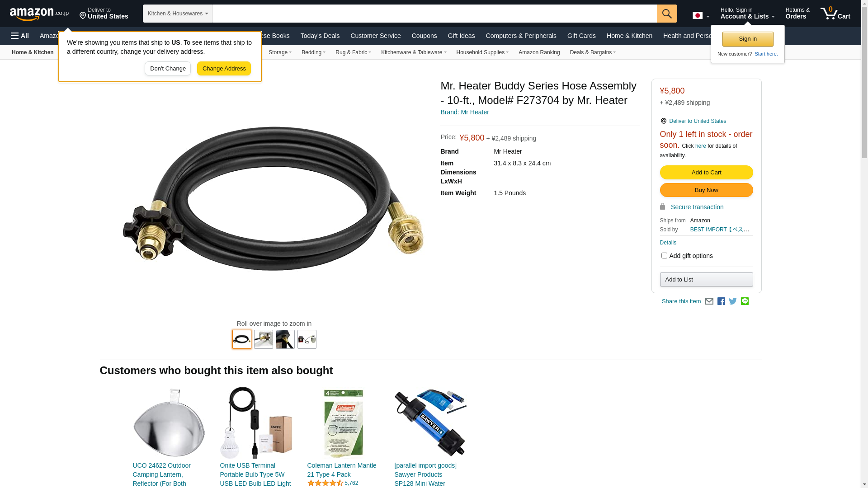The width and height of the screenshot is (868, 488).
Task: Open the All hamburger menu
Action: (20, 36)
